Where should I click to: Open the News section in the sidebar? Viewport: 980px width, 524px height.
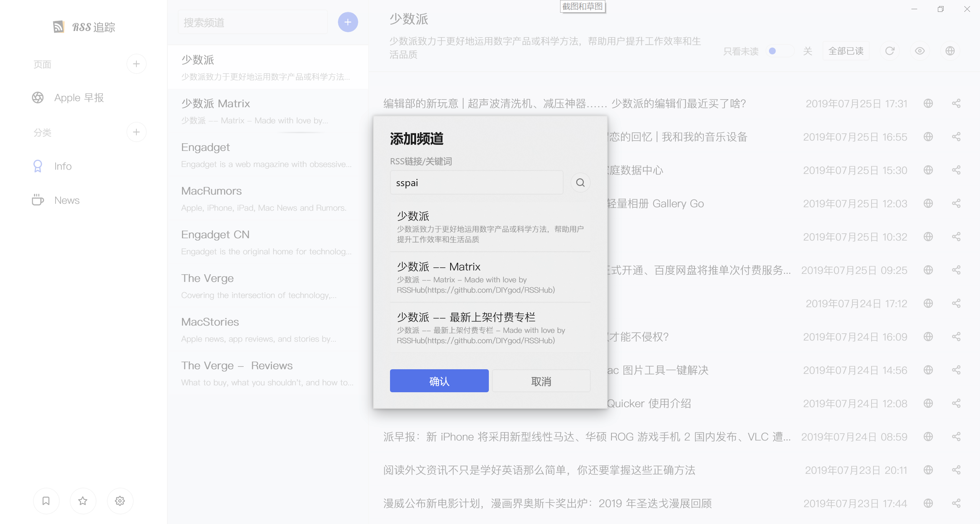pyautogui.click(x=66, y=200)
